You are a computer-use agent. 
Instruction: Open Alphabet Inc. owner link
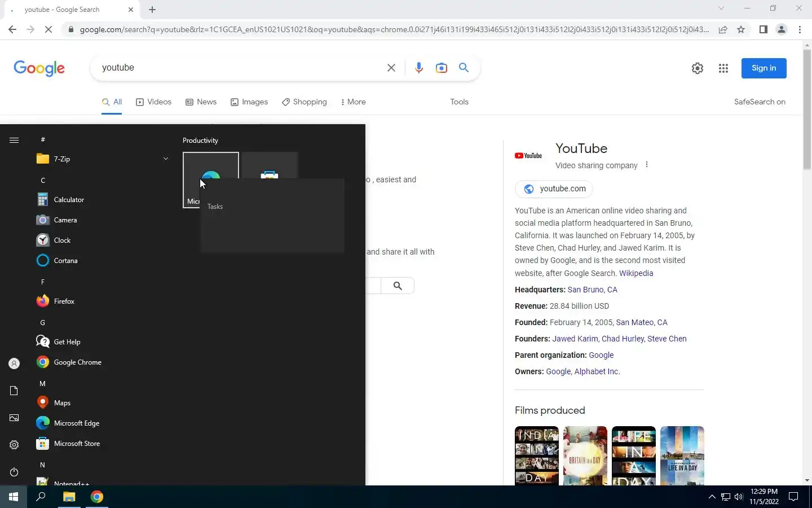(x=597, y=371)
